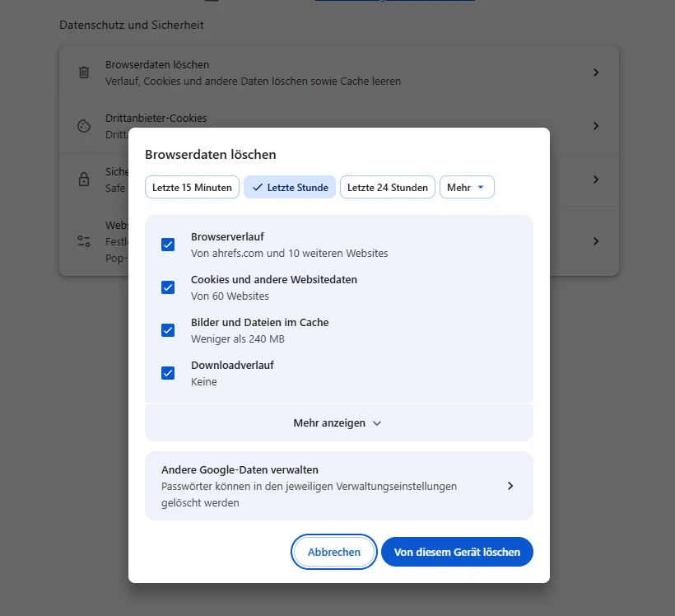Click chevron arrow on Drittanbieter-Cookies row

point(596,126)
